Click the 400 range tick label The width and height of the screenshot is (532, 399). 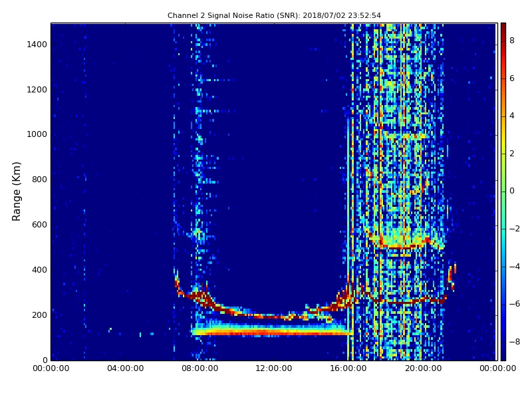coord(39,270)
